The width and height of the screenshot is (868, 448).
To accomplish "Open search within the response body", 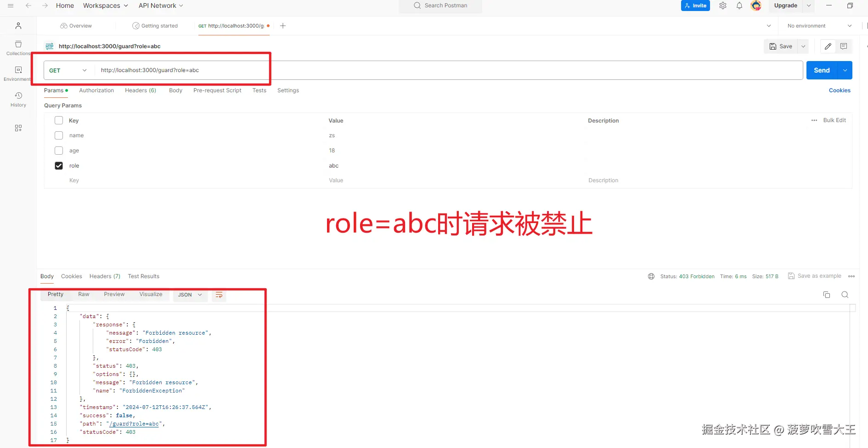I will [x=845, y=295].
